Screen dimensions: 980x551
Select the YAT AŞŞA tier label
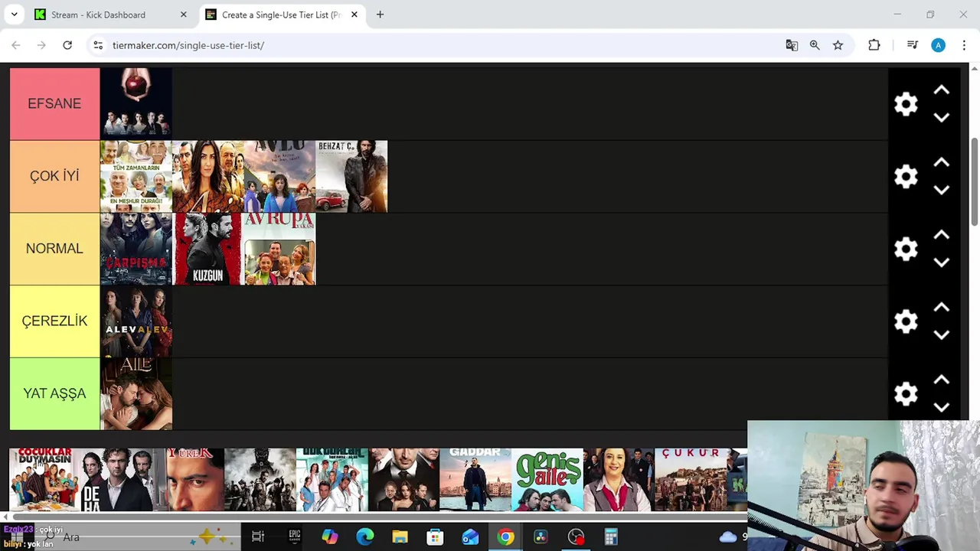point(54,393)
